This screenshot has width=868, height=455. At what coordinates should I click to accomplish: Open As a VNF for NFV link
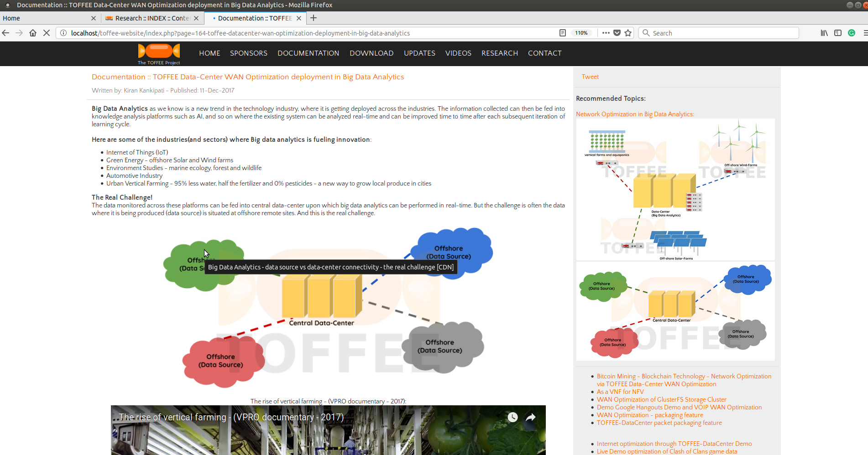pyautogui.click(x=620, y=392)
